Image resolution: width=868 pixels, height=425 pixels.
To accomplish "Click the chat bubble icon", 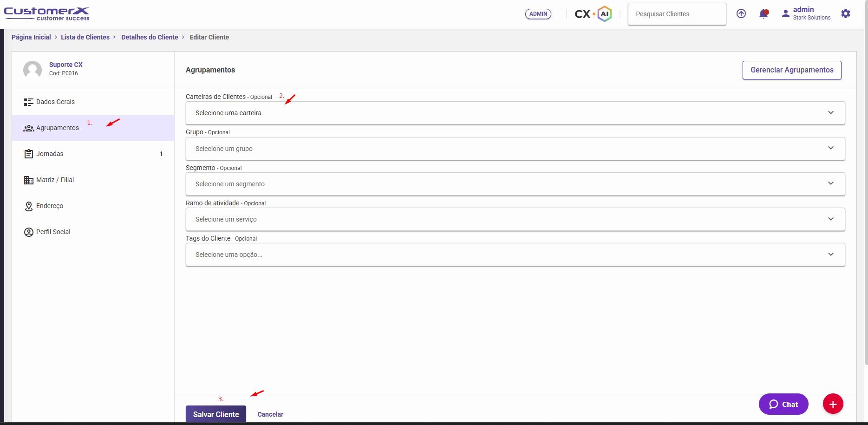I will (774, 404).
